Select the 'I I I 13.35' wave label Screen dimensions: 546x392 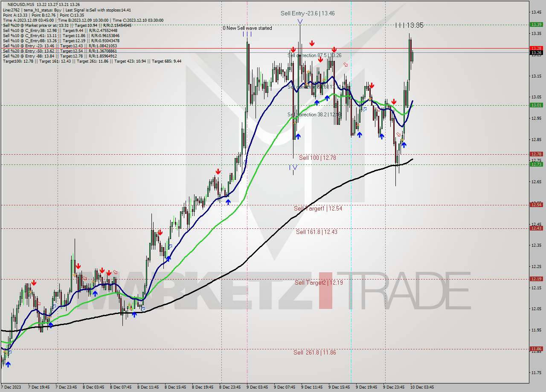point(409,25)
